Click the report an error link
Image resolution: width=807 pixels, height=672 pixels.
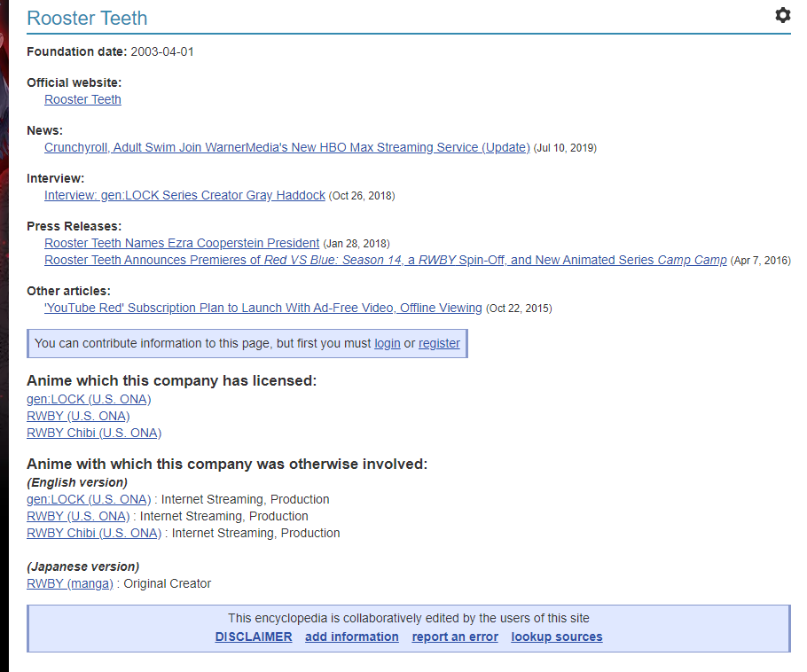click(455, 637)
